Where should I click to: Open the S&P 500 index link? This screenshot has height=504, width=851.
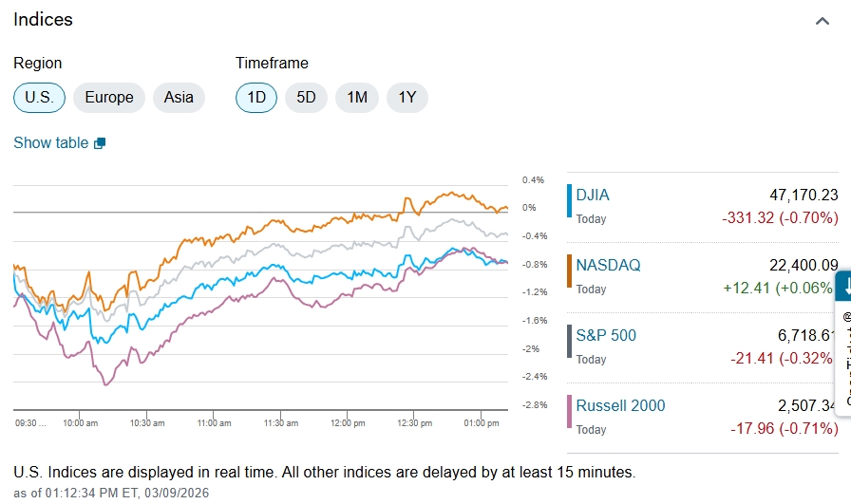(606, 335)
